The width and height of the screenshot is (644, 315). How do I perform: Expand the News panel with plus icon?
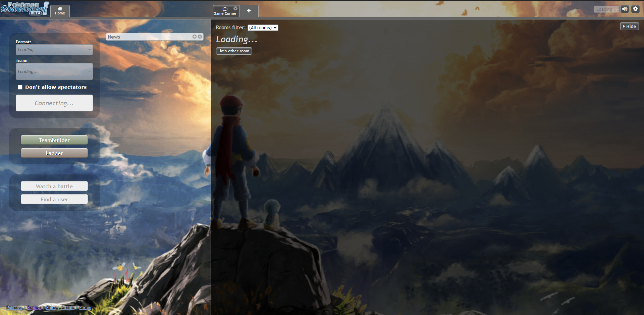click(x=194, y=37)
